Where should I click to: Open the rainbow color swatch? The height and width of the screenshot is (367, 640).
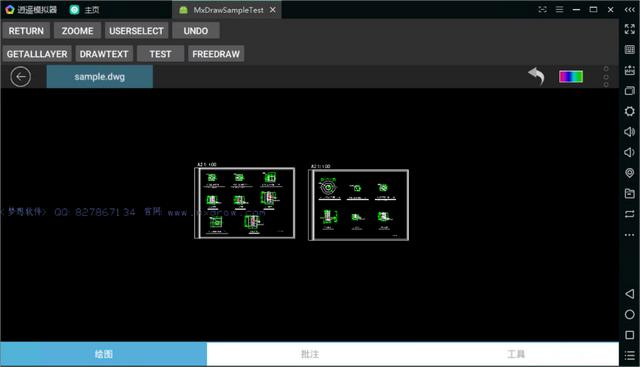(x=571, y=76)
